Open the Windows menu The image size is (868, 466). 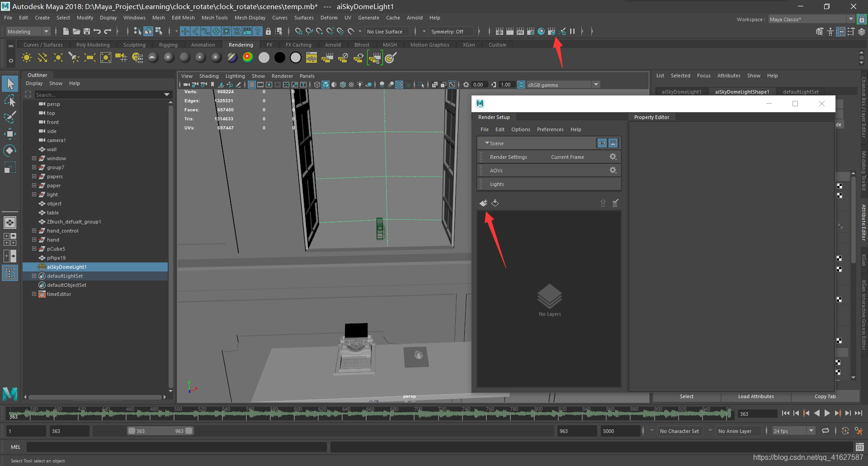click(134, 18)
